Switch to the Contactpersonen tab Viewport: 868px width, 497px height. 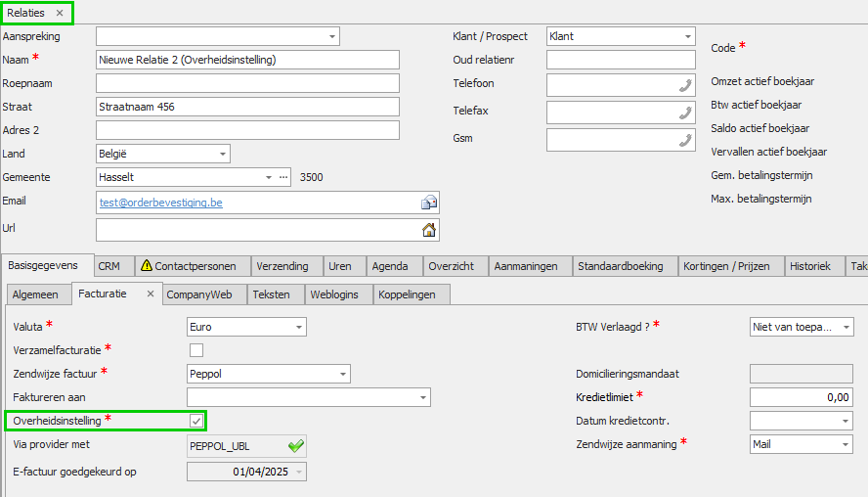[189, 265]
